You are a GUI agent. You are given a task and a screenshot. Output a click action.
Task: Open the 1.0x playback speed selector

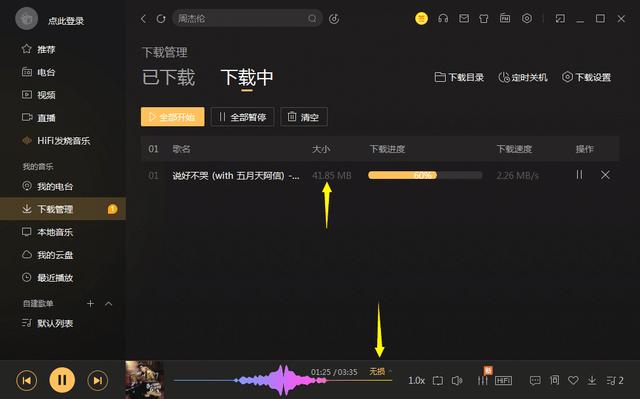(x=416, y=381)
